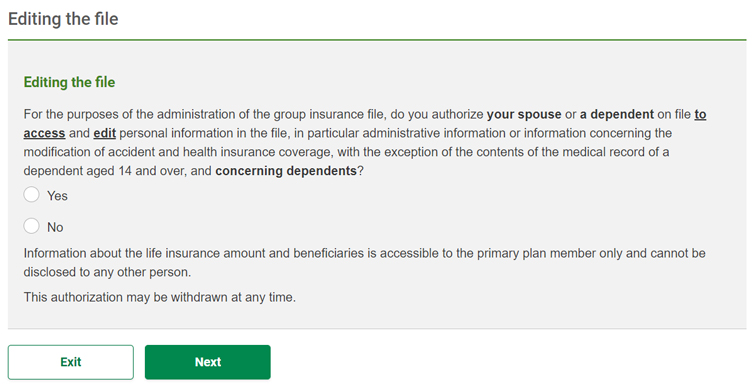Click the underlined "edit" word
Viewport: 755px width, 388px height.
coord(104,133)
